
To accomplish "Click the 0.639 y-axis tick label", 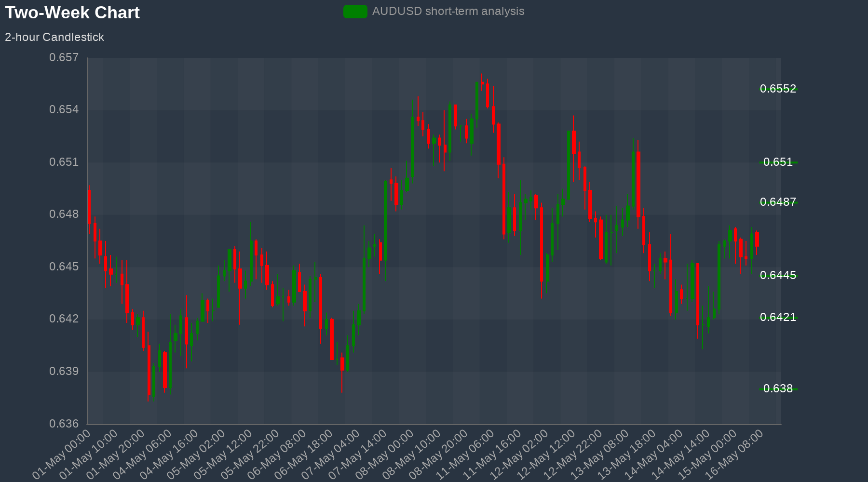I will point(64,371).
